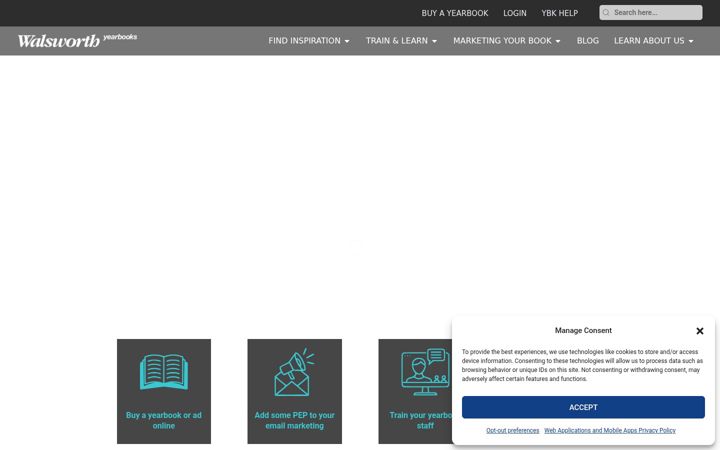The height and width of the screenshot is (450, 720).
Task: Open YBK Help
Action: pyautogui.click(x=560, y=13)
